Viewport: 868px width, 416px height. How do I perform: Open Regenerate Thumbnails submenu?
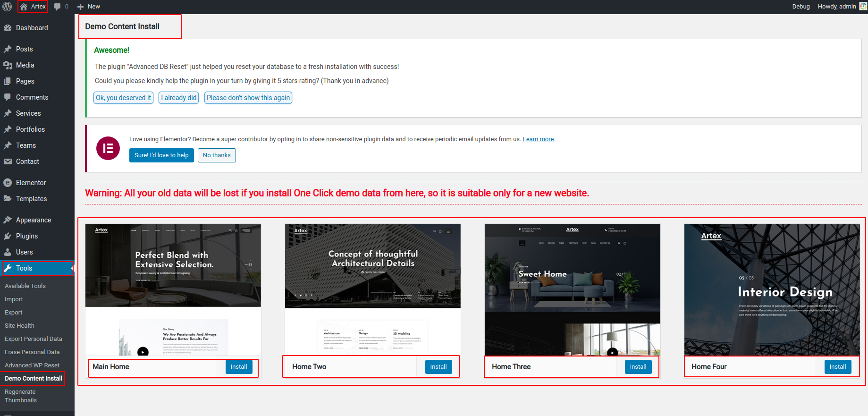point(21,396)
